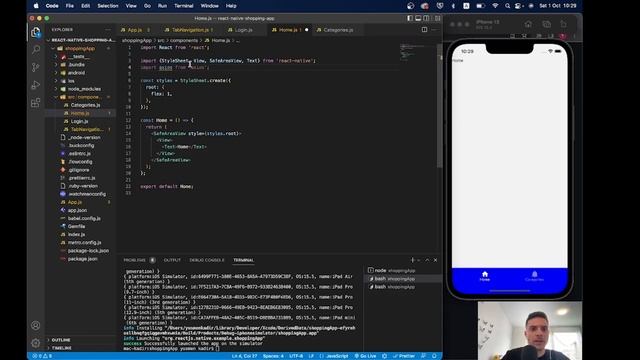640x360 pixels.
Task: Open Source Control view in activity bar
Action: click(36, 67)
